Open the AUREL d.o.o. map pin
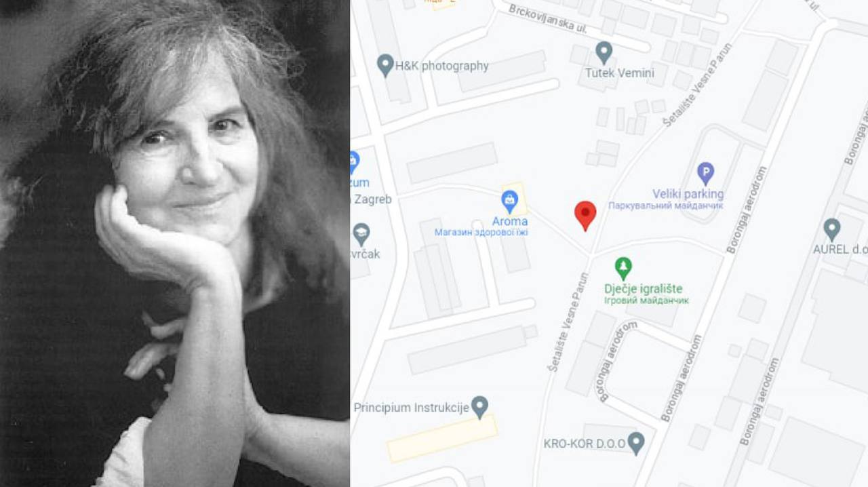 (x=831, y=229)
